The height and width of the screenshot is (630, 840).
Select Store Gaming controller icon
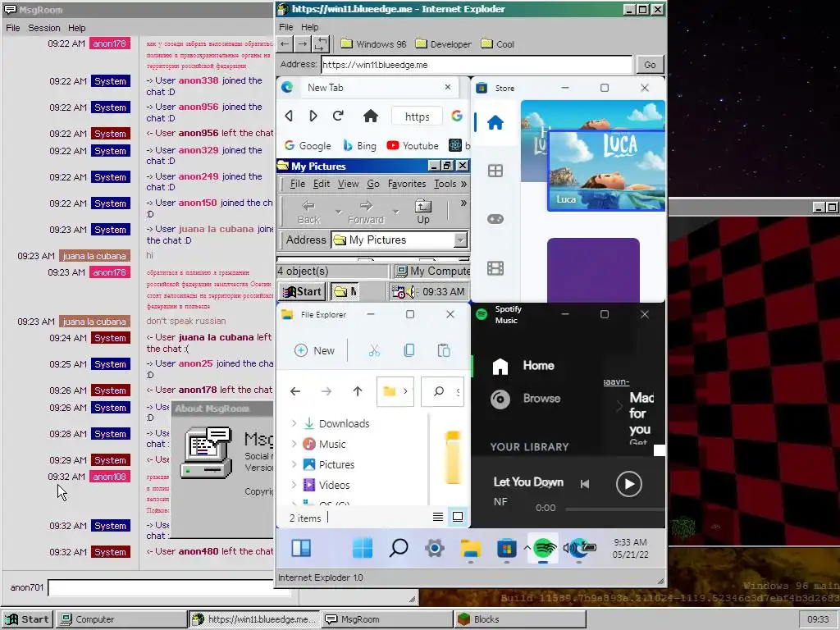coord(495,218)
